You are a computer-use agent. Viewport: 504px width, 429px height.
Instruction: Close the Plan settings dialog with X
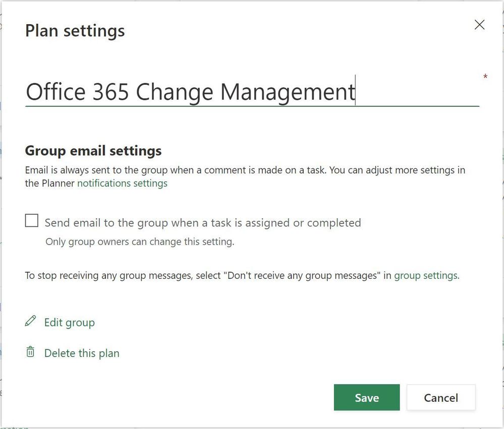(479, 24)
